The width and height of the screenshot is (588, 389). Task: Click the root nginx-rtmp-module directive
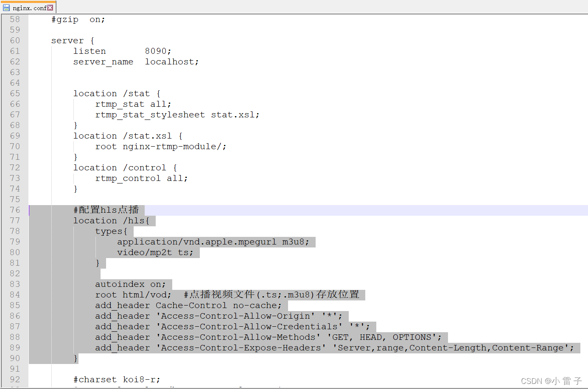161,146
